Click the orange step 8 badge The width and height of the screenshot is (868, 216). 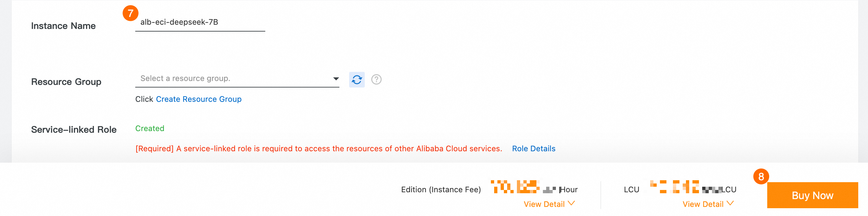click(x=761, y=177)
